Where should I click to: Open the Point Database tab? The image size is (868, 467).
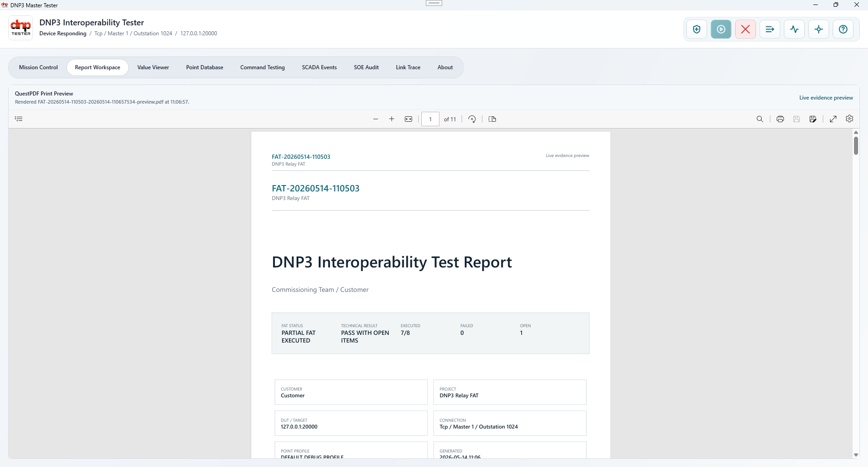[205, 67]
